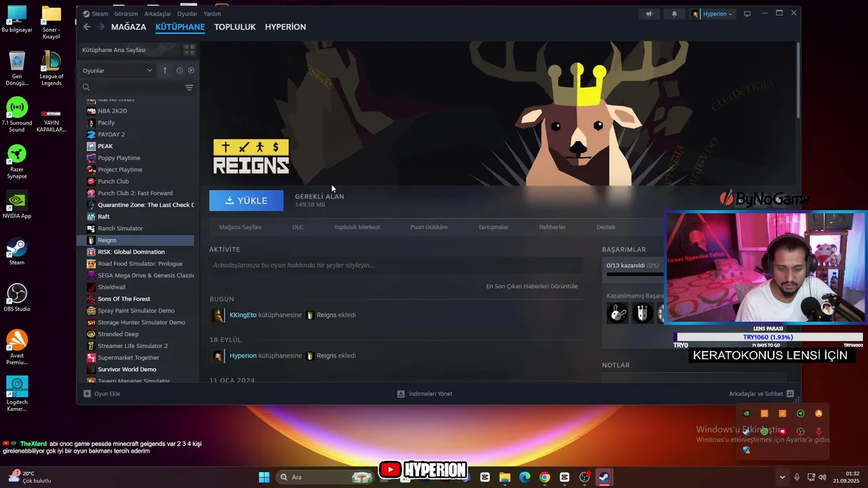Click the taskbar Ara search box
The height and width of the screenshot is (488, 868).
(x=326, y=477)
